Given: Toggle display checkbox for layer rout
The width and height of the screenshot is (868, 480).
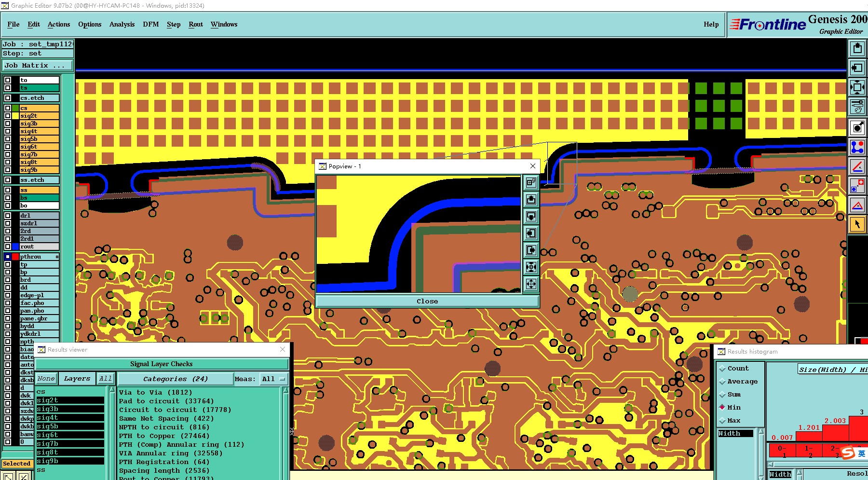Looking at the screenshot, I should pos(8,247).
